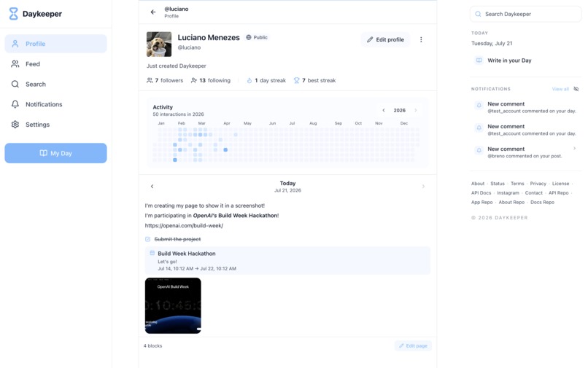Click 'Tuesday, July 21' date text
The image size is (588, 368).
492,44
